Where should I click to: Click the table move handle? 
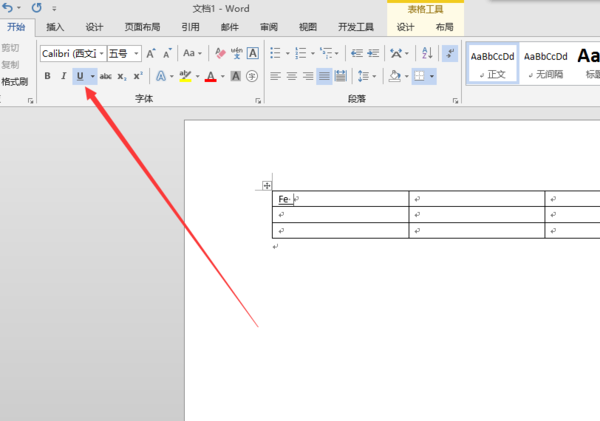(266, 185)
